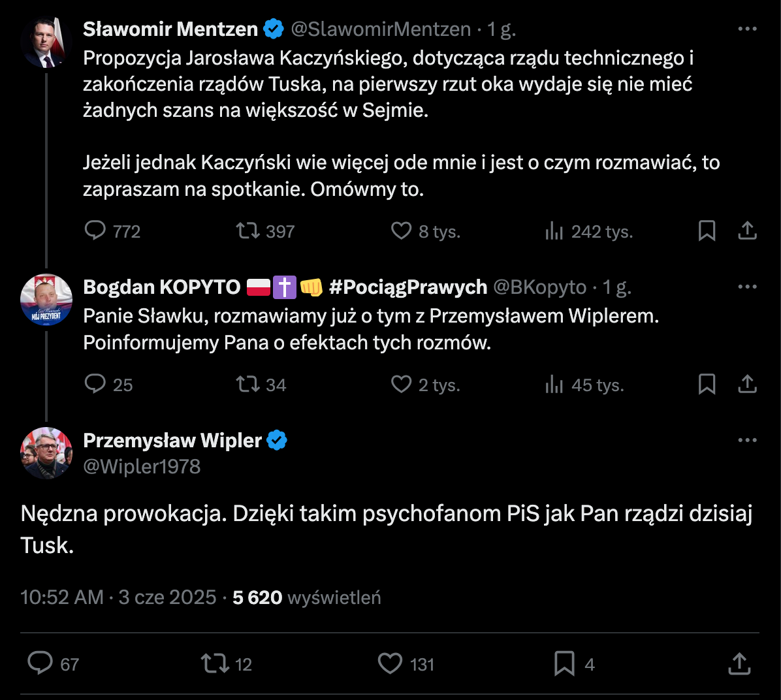Retweet Mentzen's post with 397 reposts
781x700 pixels.
[x=248, y=231]
